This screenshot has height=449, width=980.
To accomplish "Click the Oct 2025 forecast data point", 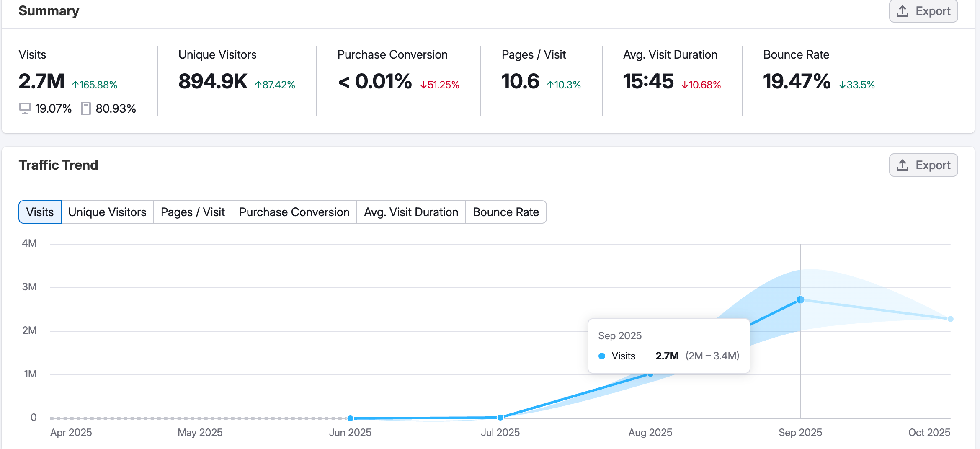I will (x=950, y=319).
